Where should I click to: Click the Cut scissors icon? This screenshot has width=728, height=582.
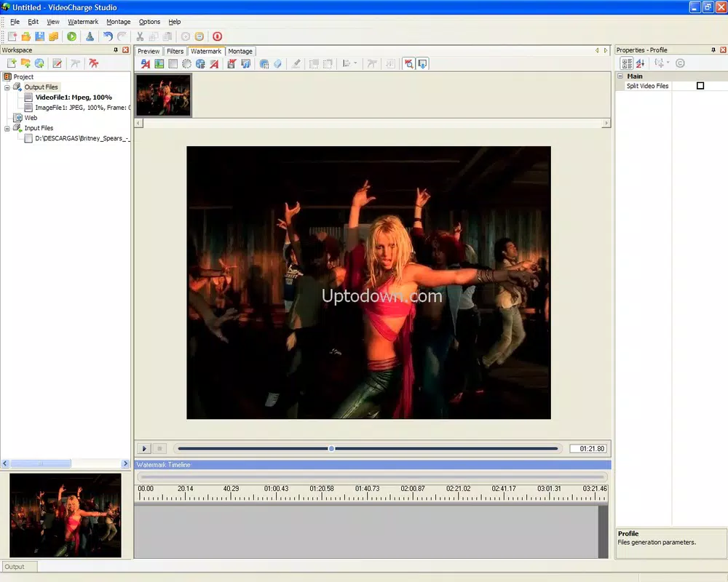coord(140,36)
